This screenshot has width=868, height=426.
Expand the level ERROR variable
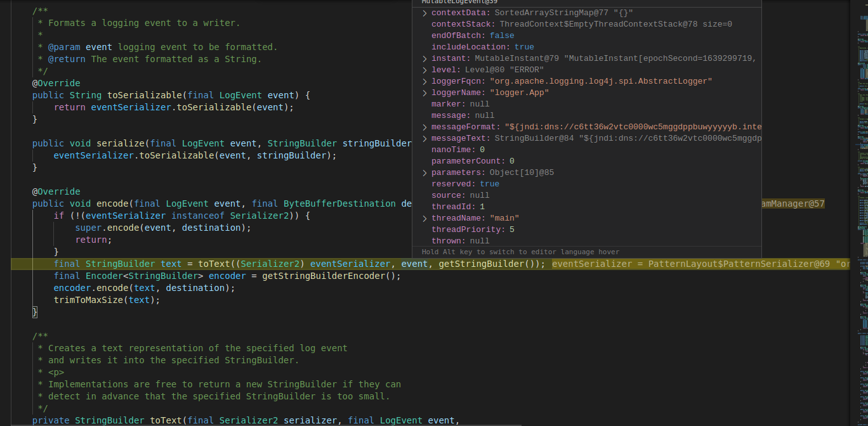(x=424, y=69)
